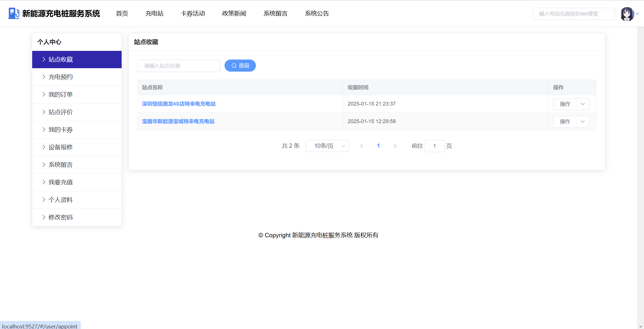Screen dimensions: 644x329
Task: Expand the avatar dropdown arrow
Action: click(637, 14)
